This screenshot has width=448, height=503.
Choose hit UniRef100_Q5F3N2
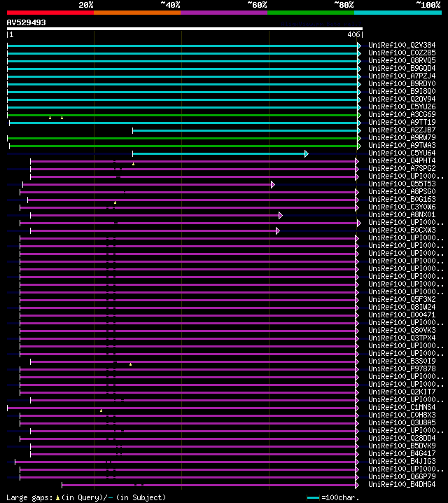[402, 299]
